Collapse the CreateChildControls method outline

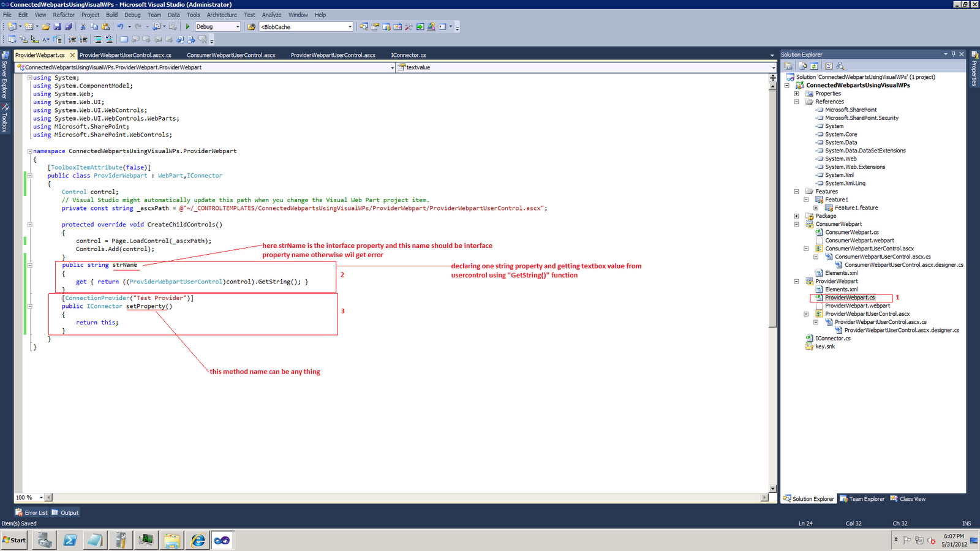(29, 225)
